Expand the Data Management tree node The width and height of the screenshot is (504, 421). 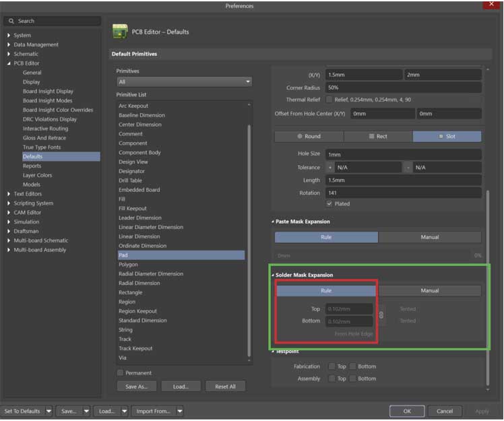[9, 44]
